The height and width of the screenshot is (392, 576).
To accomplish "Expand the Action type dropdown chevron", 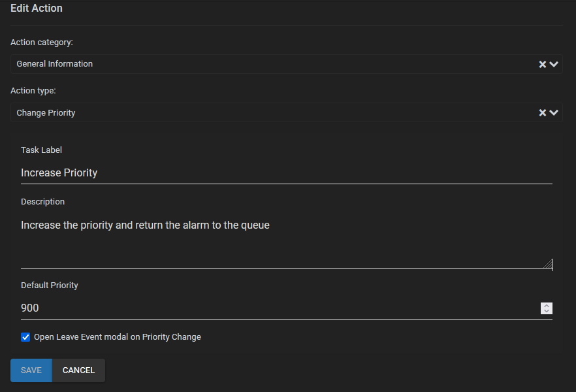I will [x=554, y=112].
